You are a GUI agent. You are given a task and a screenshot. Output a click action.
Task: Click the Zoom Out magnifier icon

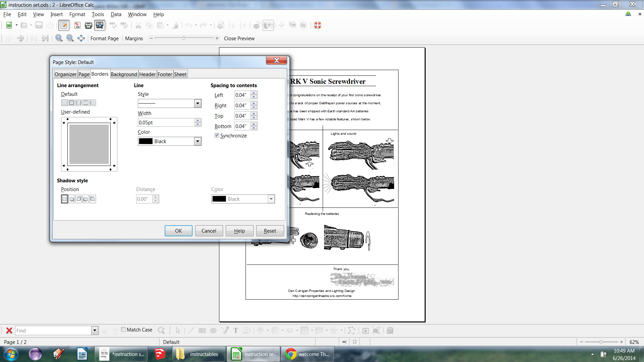click(70, 38)
